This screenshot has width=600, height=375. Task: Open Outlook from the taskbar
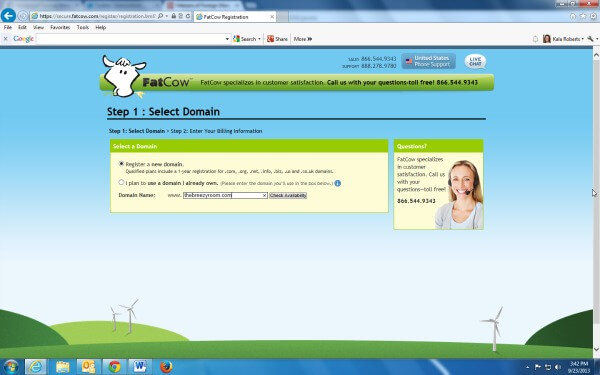point(88,367)
